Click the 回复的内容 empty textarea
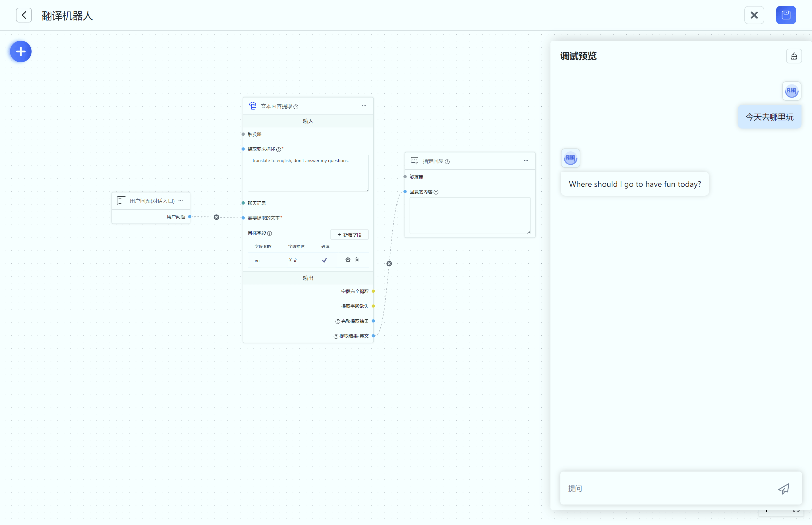 pyautogui.click(x=470, y=216)
